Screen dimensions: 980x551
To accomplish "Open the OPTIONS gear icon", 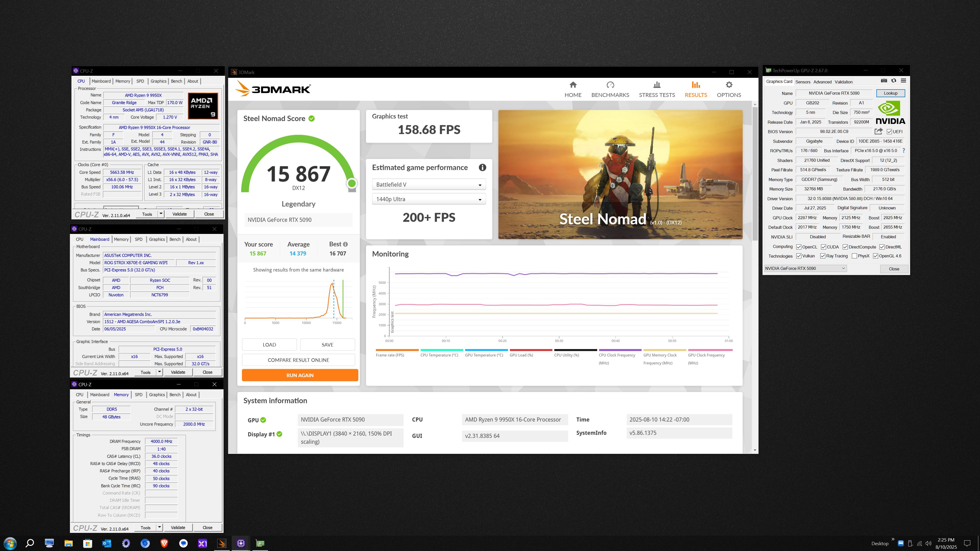I will pos(729,85).
